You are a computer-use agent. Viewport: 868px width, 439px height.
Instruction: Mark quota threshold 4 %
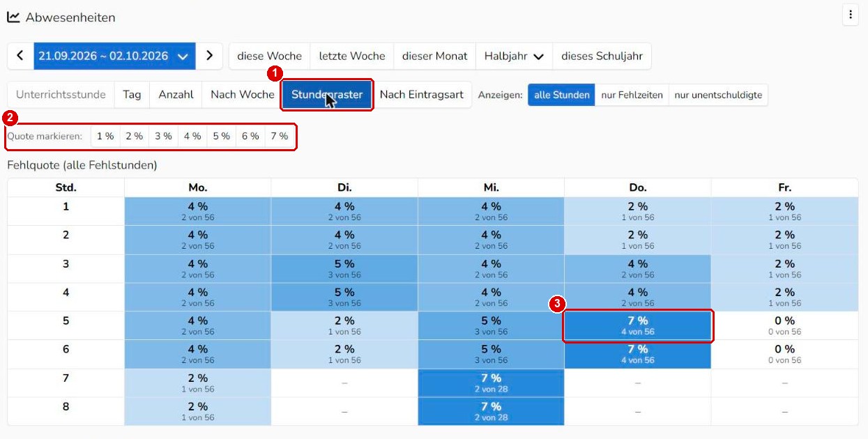point(192,136)
